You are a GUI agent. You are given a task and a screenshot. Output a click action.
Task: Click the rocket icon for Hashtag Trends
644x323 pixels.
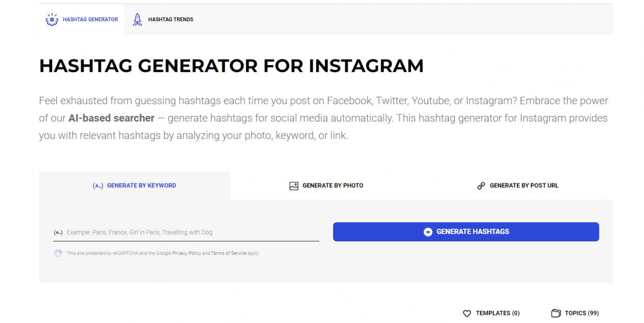pyautogui.click(x=137, y=19)
